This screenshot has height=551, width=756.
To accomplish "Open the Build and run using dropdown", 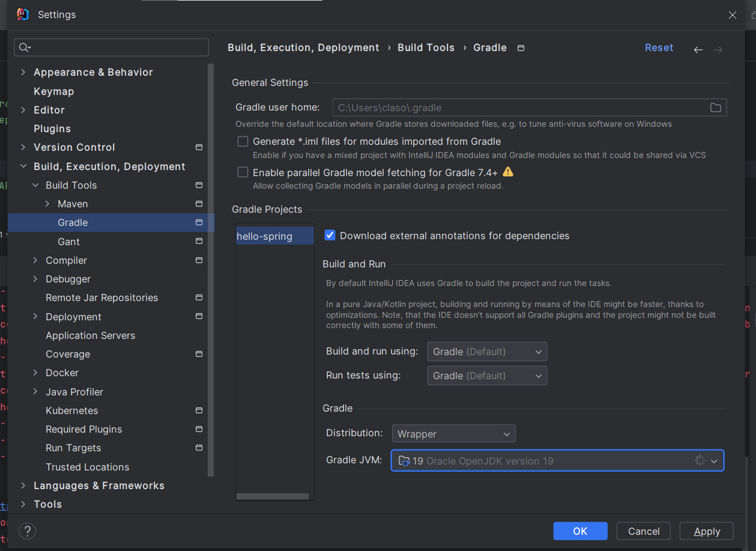I will coord(487,352).
